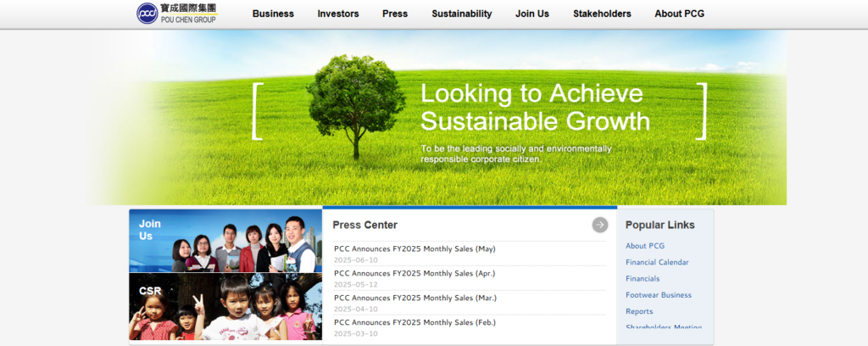Click the date 2025-04-10

pos(356,309)
